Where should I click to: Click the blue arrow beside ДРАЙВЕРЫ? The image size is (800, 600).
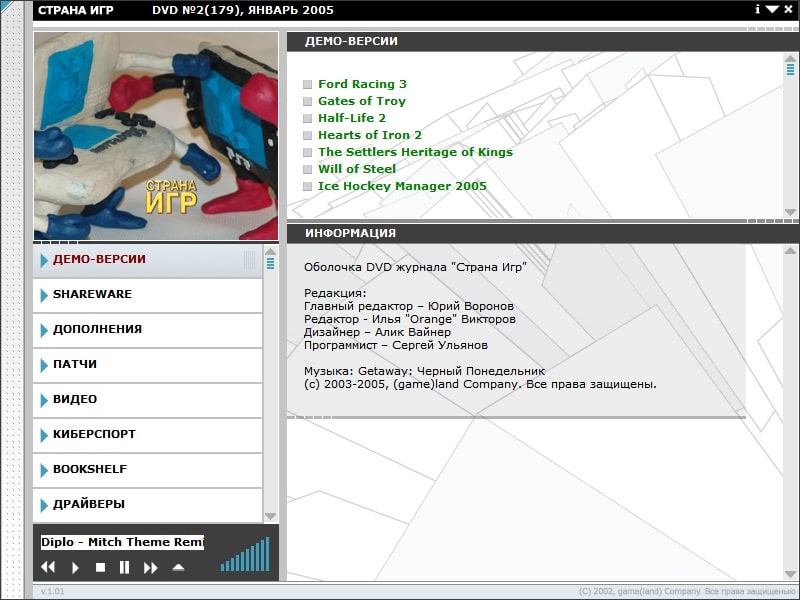coord(44,505)
